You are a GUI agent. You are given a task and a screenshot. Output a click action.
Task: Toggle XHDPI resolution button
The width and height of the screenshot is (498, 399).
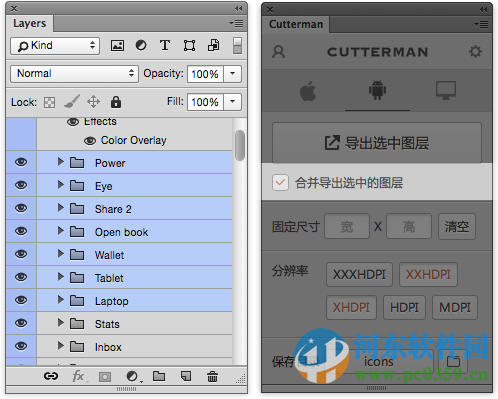coord(351,307)
